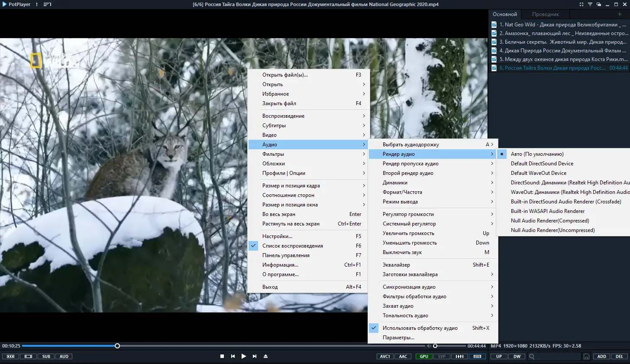The image size is (630, 364).
Task: Click the fullscreen corners icon in title bar
Action: pyautogui.click(x=581, y=4)
